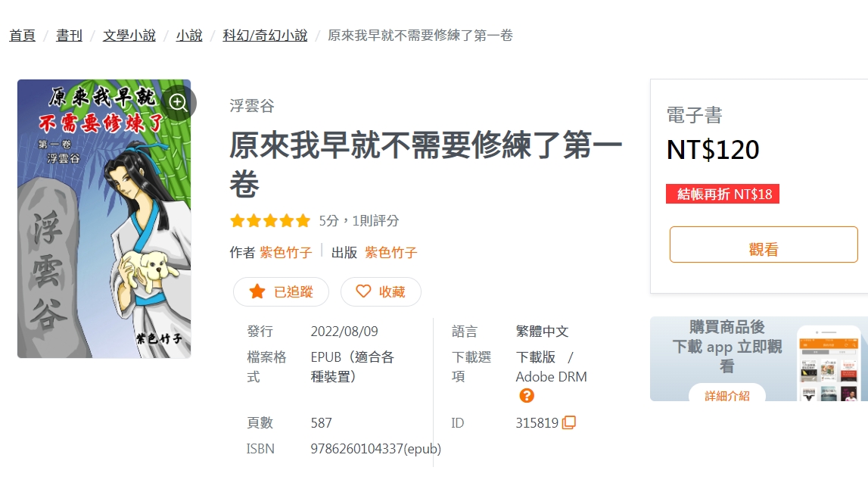Image resolution: width=868 pixels, height=492 pixels.
Task: Click the app download promo phone image
Action: click(829, 363)
